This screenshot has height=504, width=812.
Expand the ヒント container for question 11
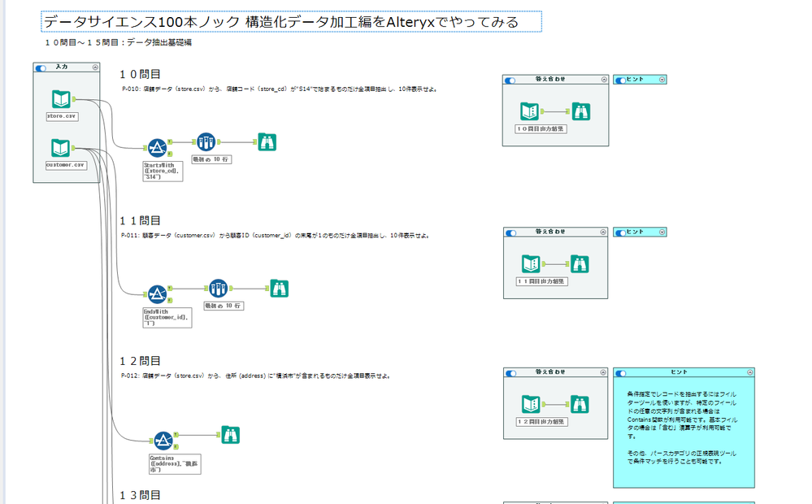[662, 232]
